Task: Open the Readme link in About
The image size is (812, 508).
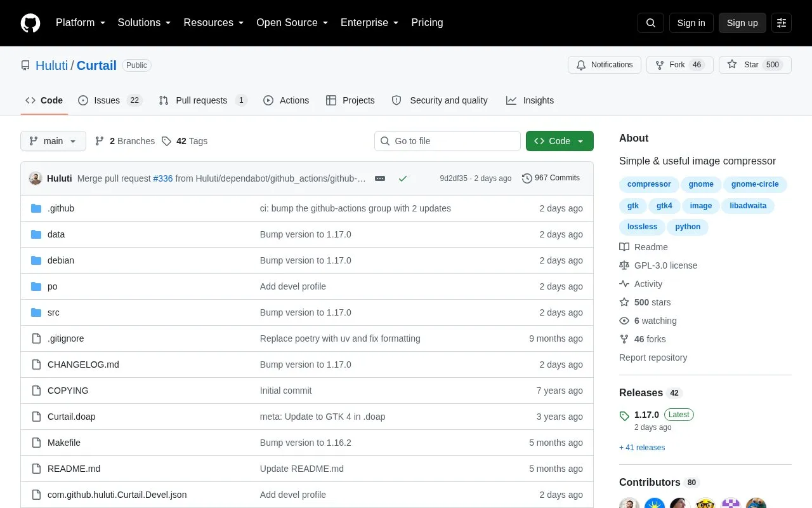Action: tap(644, 247)
